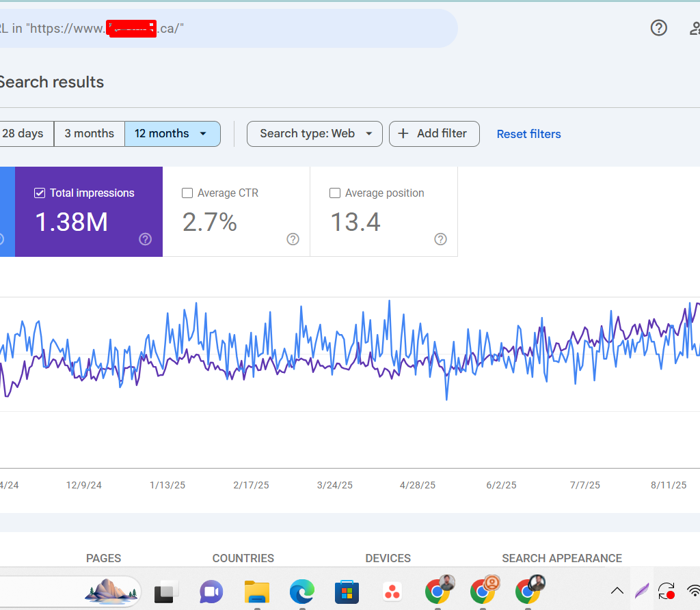This screenshot has height=610, width=700.
Task: Enable the Average position checkbox
Action: (x=335, y=193)
